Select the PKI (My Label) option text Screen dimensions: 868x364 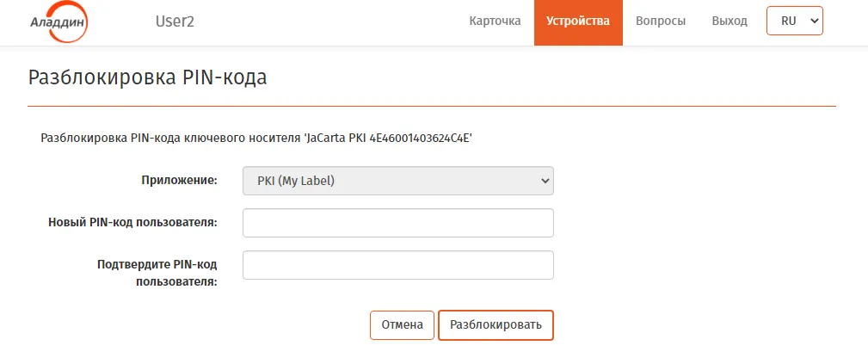point(296,181)
